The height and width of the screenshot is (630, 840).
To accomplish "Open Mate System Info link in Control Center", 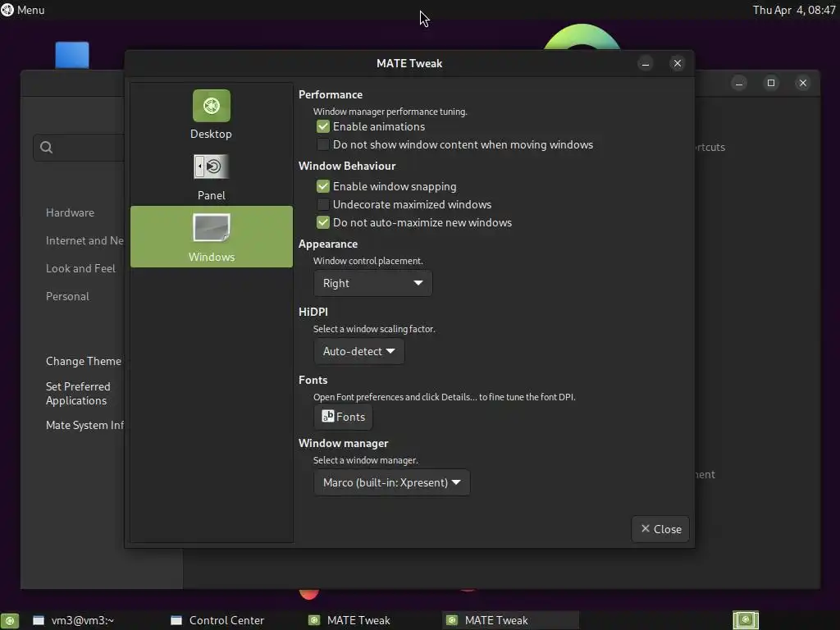I will click(x=84, y=426).
